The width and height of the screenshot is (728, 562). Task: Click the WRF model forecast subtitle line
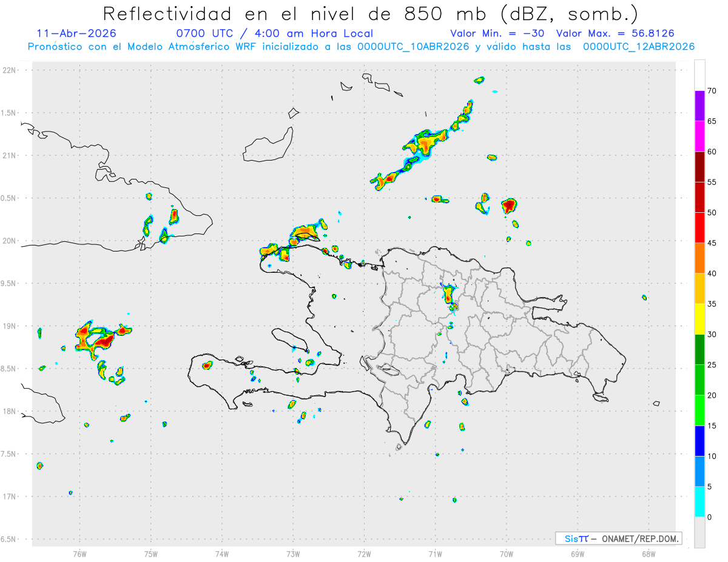(x=361, y=47)
